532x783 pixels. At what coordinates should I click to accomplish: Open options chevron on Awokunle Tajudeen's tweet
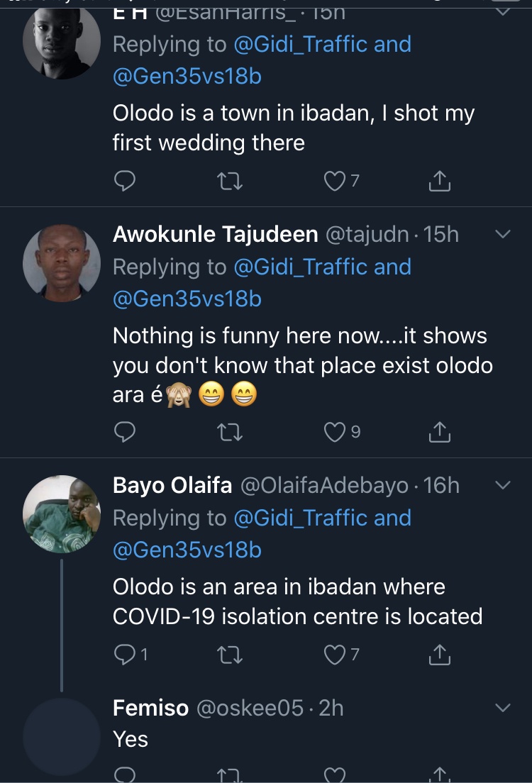502,235
